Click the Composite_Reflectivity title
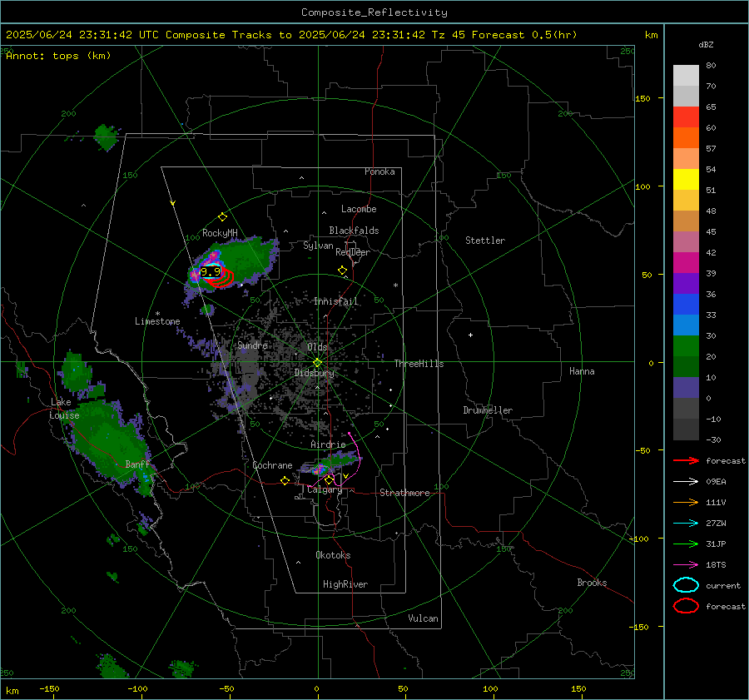This screenshot has width=749, height=700. (374, 12)
